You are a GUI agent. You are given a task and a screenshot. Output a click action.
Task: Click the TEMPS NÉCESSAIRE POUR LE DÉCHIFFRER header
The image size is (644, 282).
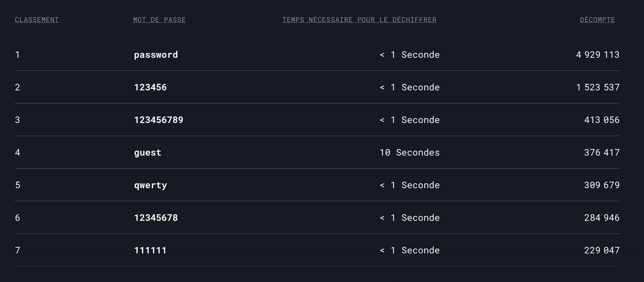pyautogui.click(x=359, y=20)
